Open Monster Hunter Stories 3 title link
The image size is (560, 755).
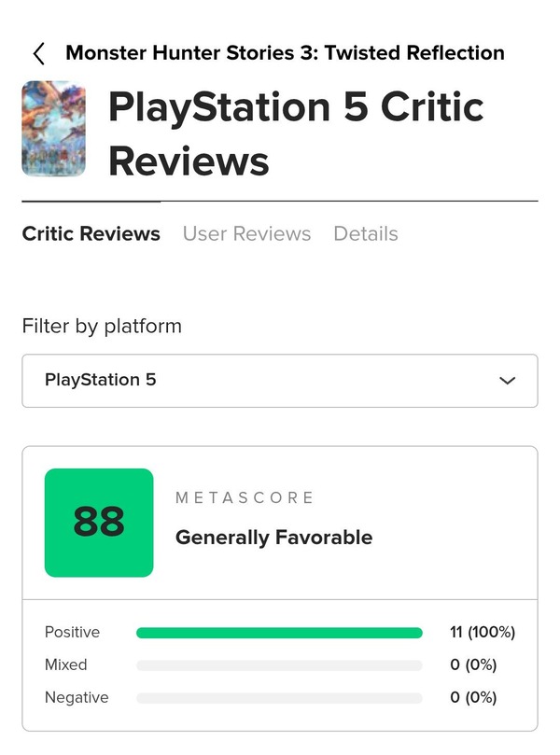285,52
